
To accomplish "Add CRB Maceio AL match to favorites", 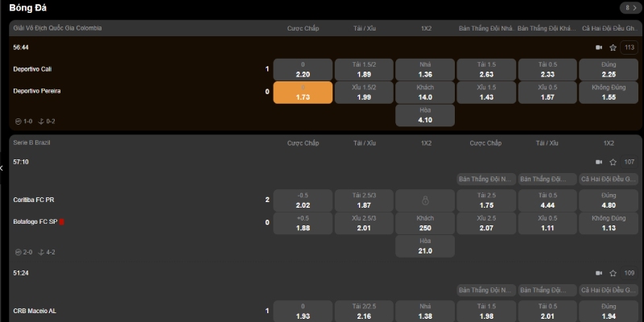I will pos(613,274).
